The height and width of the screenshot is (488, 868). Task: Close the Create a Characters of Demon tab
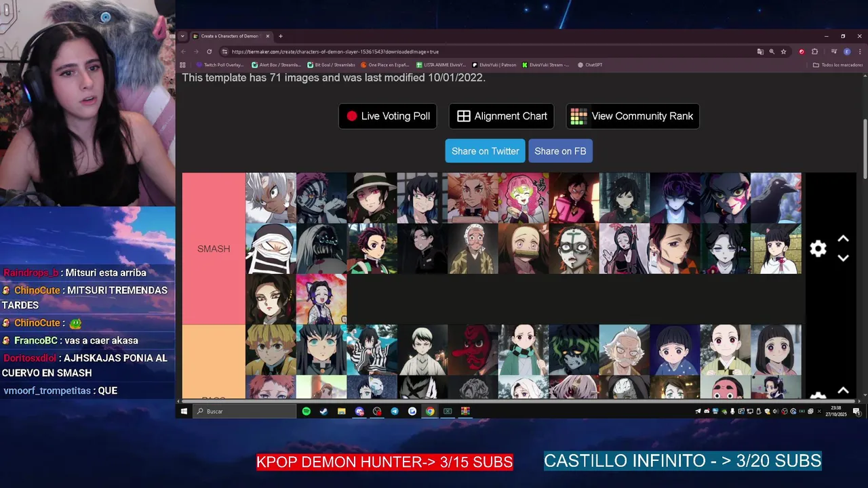pyautogui.click(x=268, y=36)
